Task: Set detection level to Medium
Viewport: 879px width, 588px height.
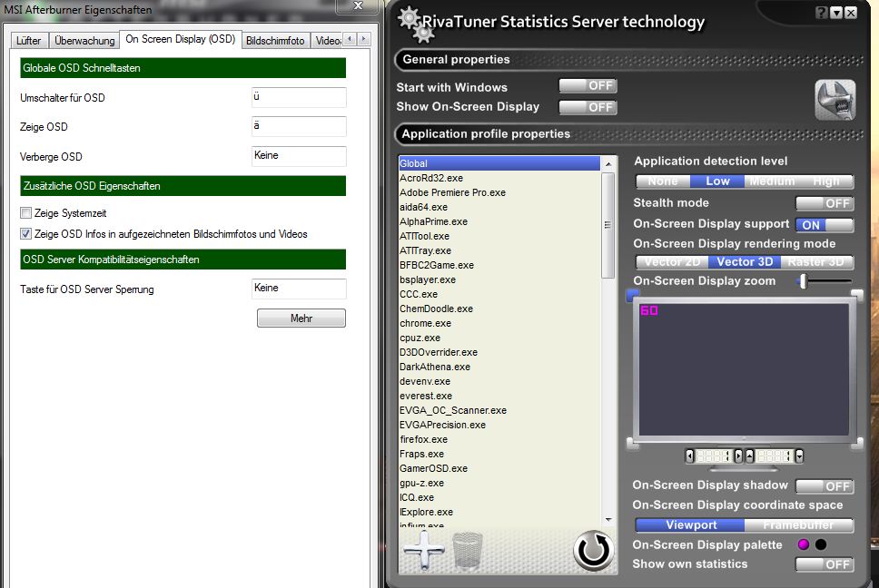Action: click(x=772, y=181)
